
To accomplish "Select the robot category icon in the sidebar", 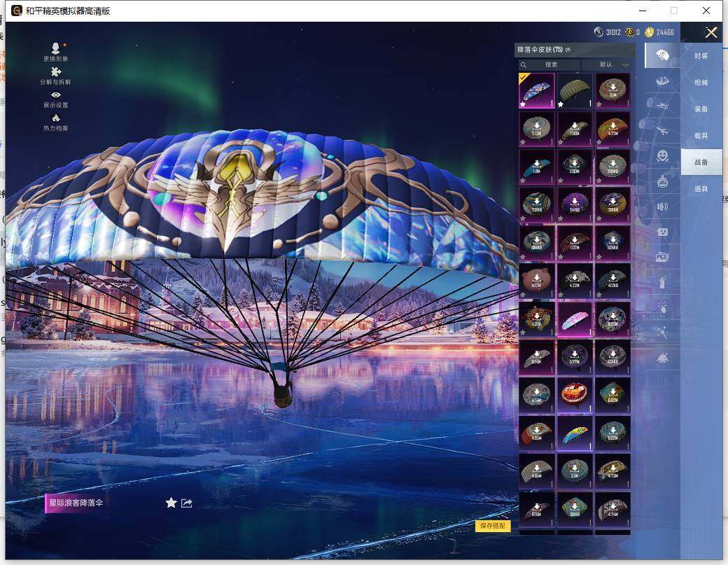I will tap(662, 181).
